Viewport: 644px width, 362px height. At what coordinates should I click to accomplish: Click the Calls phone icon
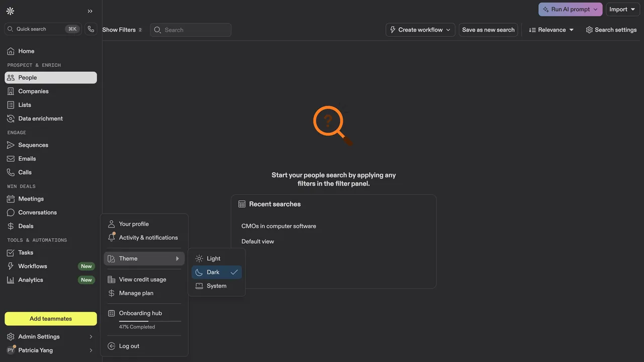[11, 172]
